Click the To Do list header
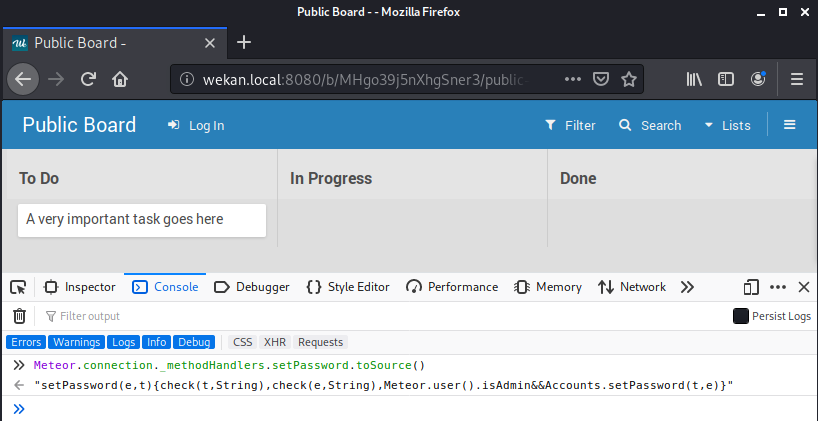The image size is (818, 421). click(x=39, y=178)
